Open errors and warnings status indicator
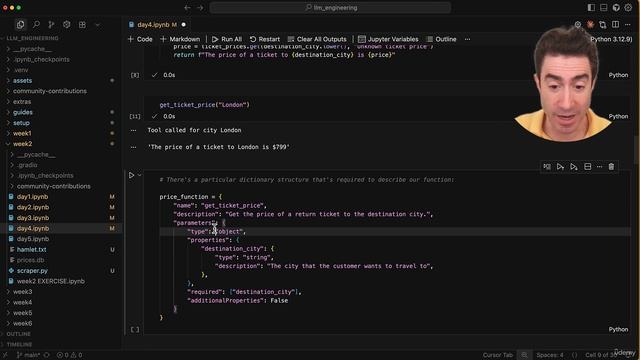The image size is (640, 360). [x=69, y=355]
